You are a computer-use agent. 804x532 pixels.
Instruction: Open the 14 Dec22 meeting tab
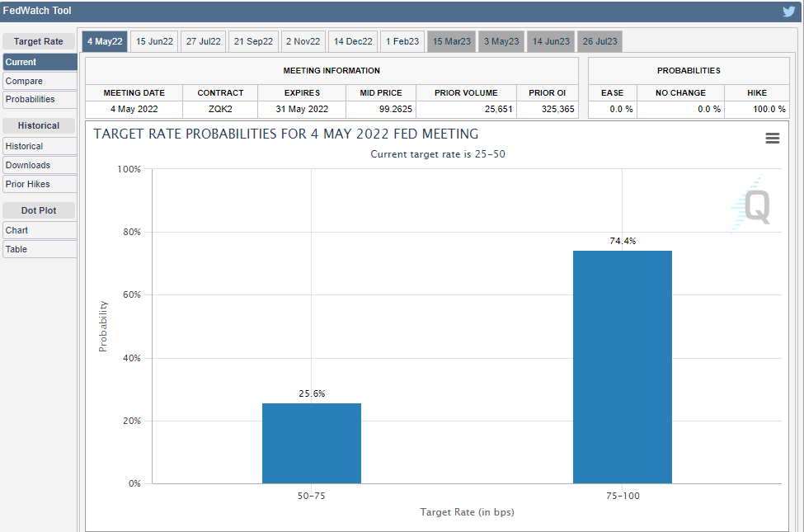click(353, 41)
